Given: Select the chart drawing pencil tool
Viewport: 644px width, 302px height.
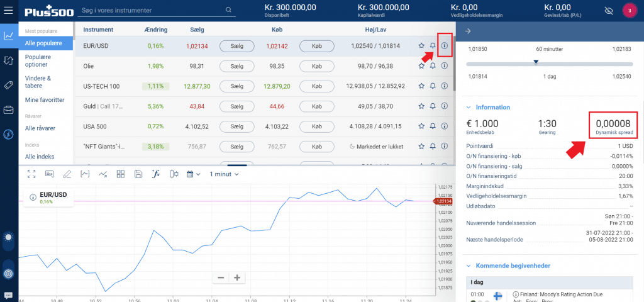Looking at the screenshot, I should [67, 174].
